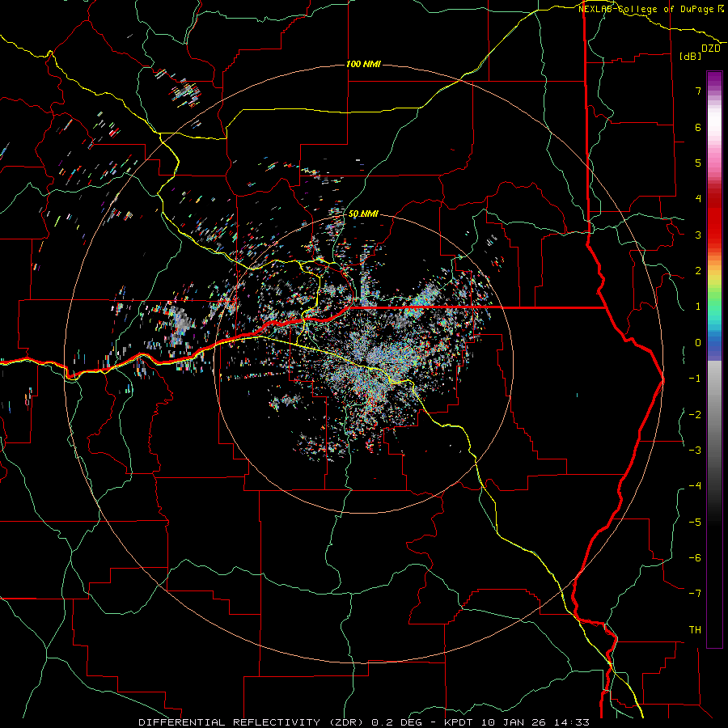Click the "[dB]" unit label

[691, 56]
